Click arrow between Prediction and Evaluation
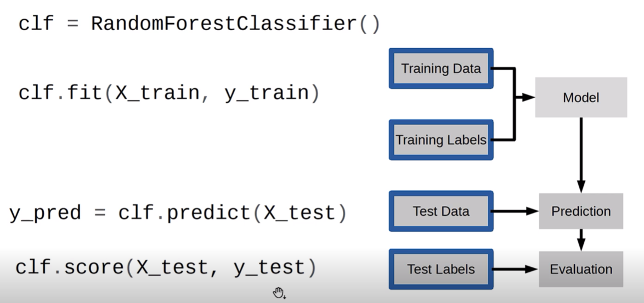 coord(581,240)
